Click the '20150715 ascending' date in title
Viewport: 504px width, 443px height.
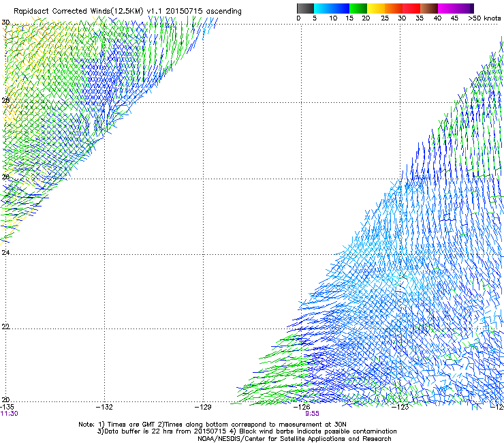click(204, 12)
